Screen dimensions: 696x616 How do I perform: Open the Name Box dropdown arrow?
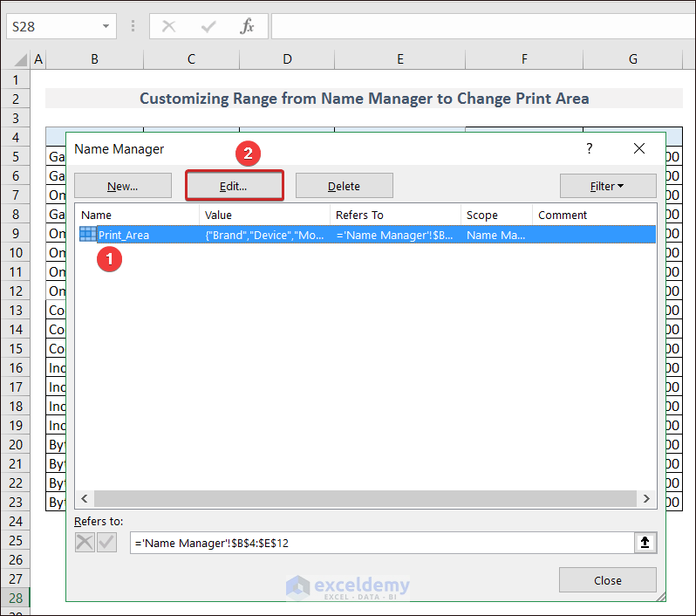pyautogui.click(x=106, y=26)
